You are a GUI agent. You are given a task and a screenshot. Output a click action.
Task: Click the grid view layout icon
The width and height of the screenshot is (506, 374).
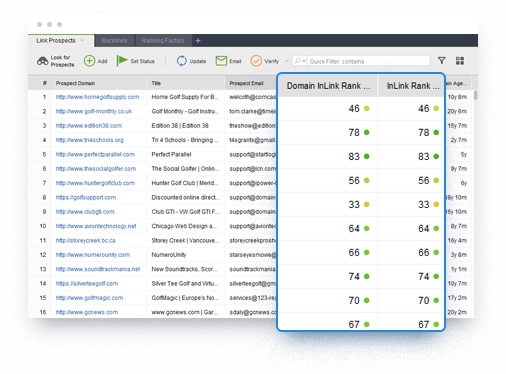460,61
